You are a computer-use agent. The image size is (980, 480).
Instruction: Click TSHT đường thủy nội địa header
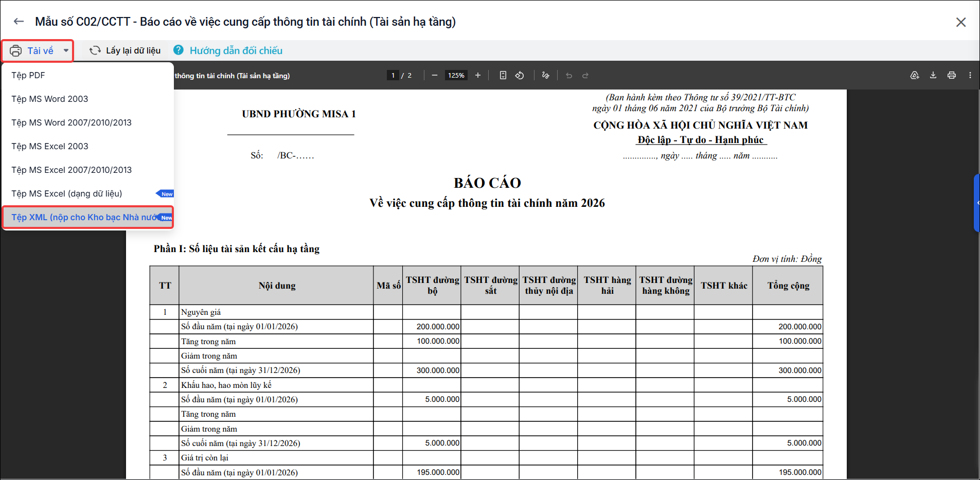(x=549, y=286)
